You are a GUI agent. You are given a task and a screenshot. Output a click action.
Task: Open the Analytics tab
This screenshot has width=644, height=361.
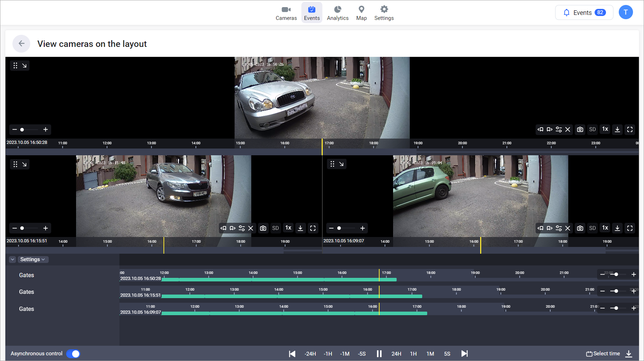[x=338, y=13]
